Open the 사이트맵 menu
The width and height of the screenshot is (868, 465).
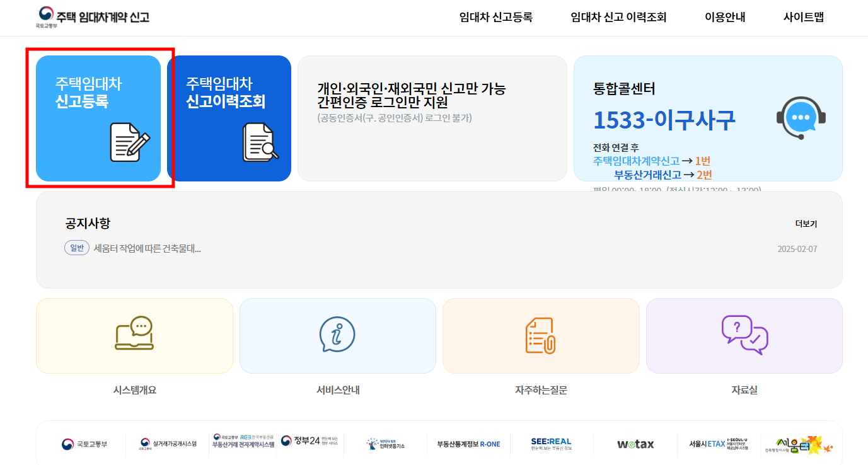[x=804, y=18]
